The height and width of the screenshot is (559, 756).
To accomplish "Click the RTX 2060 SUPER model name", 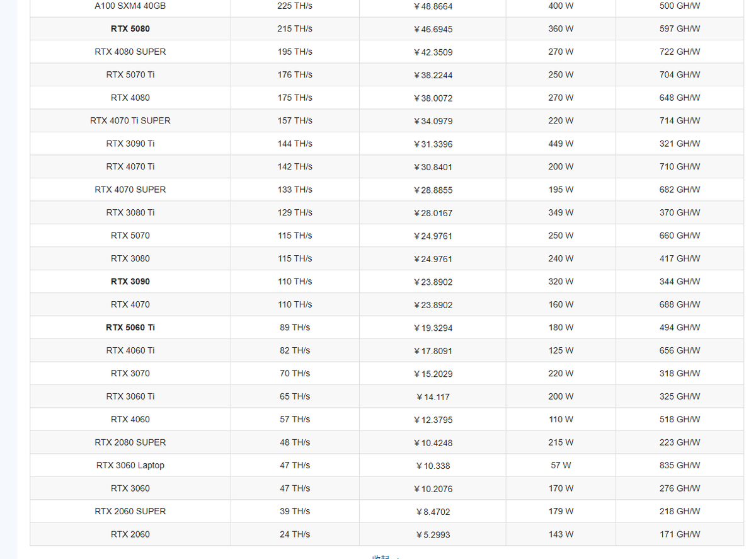I will pyautogui.click(x=130, y=511).
